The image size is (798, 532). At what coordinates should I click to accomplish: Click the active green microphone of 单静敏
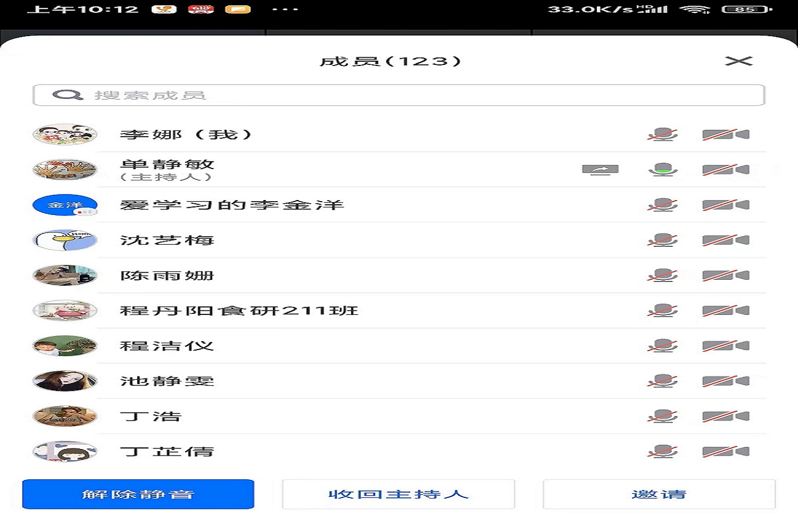coord(662,170)
